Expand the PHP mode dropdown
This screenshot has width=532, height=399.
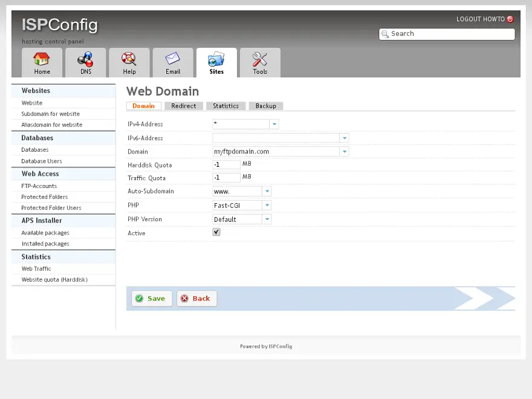tap(267, 206)
